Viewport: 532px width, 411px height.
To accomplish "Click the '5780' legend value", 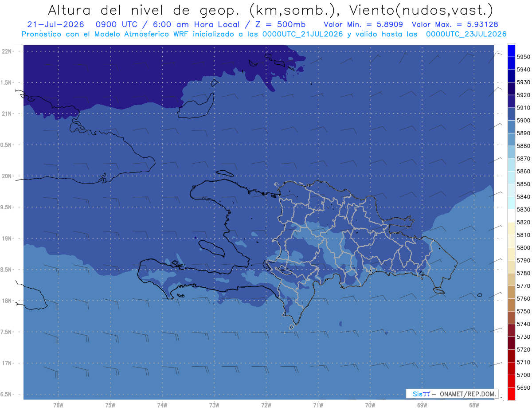I will coord(523,273).
